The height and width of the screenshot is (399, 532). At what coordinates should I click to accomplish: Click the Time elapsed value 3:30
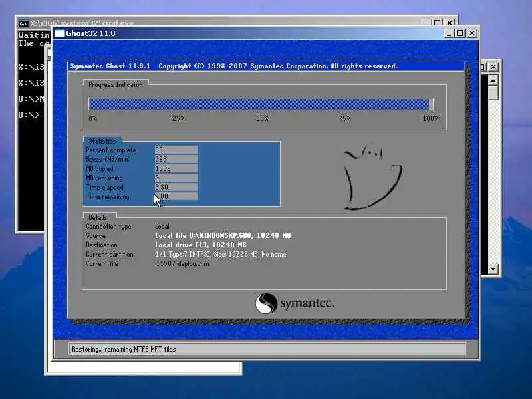[176, 187]
